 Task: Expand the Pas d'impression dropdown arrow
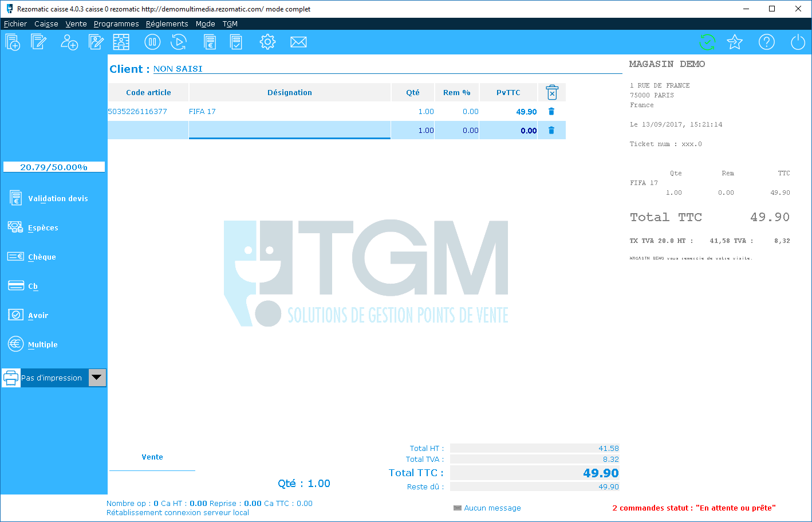pyautogui.click(x=97, y=378)
